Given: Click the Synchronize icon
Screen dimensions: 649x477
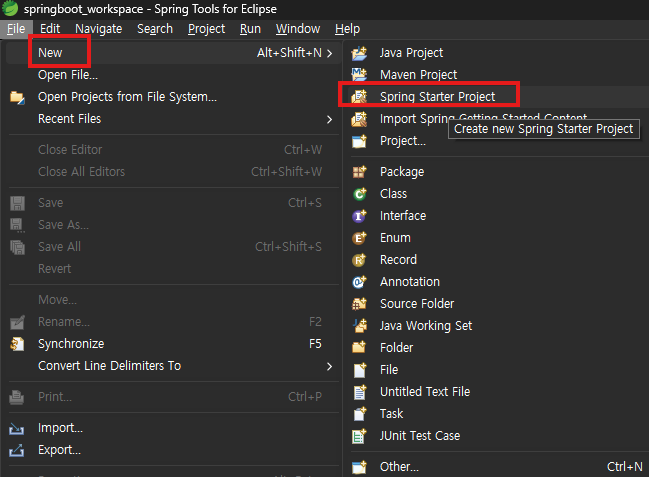Looking at the screenshot, I should 17,344.
